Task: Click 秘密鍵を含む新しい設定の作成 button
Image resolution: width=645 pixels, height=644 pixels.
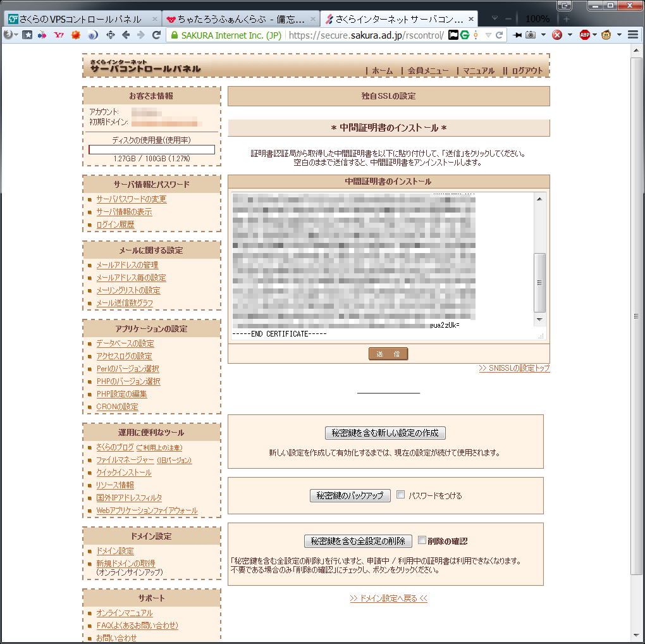Action: [385, 433]
